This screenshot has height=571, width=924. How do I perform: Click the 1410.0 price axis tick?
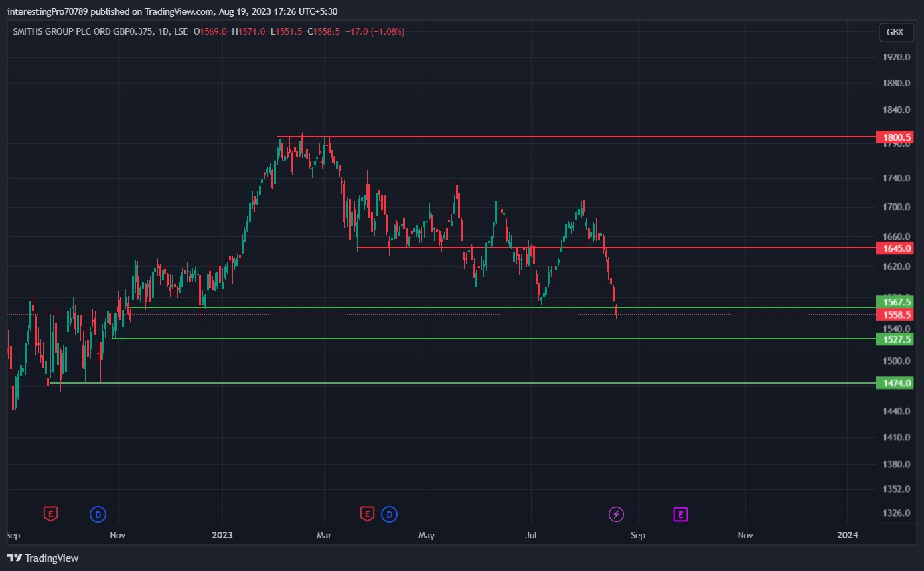pos(897,438)
